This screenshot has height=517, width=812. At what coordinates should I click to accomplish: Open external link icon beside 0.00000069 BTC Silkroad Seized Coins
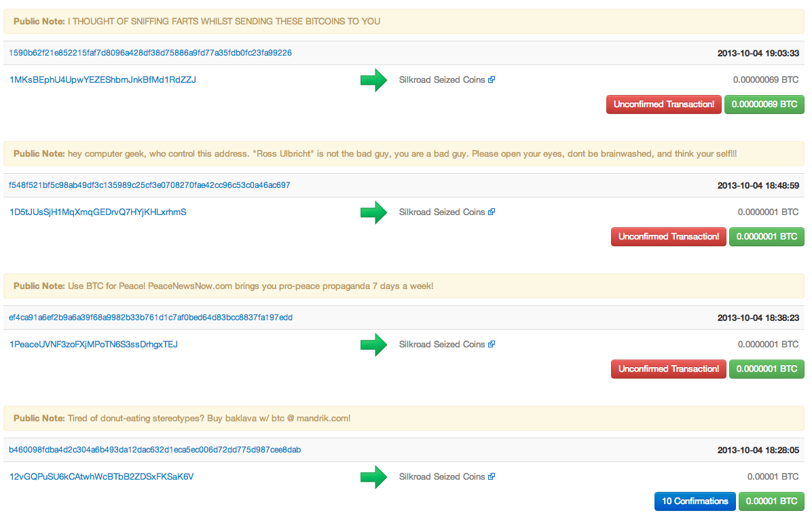[492, 79]
